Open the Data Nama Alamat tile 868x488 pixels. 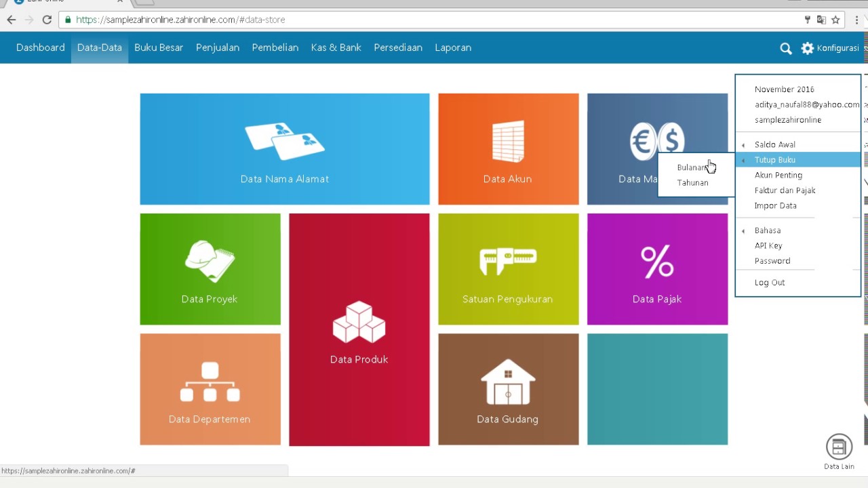click(285, 149)
